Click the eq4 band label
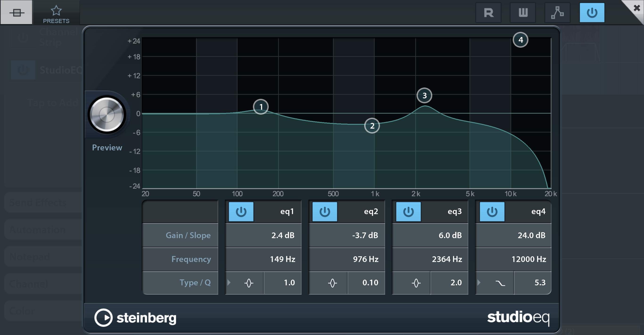 [x=538, y=212]
